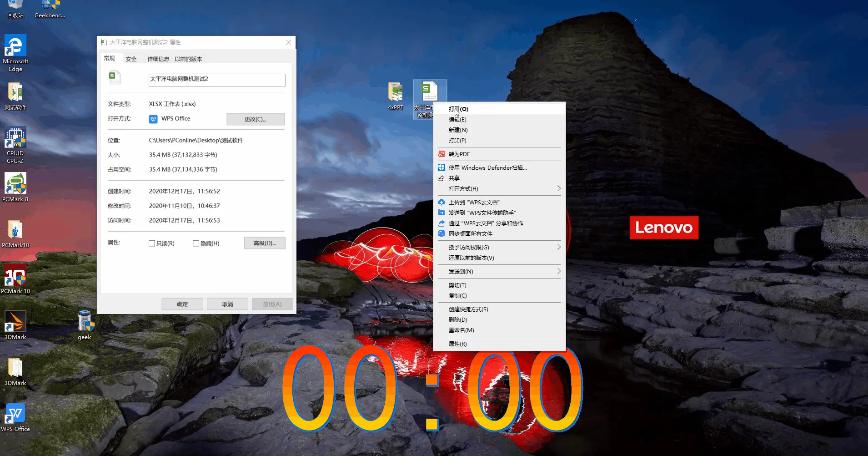Click the 高级(D)... button
Viewport: 868px width, 456px height.
click(x=265, y=243)
